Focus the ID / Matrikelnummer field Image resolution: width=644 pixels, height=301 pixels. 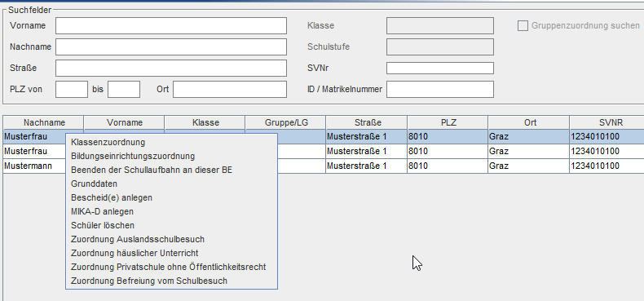coord(440,89)
